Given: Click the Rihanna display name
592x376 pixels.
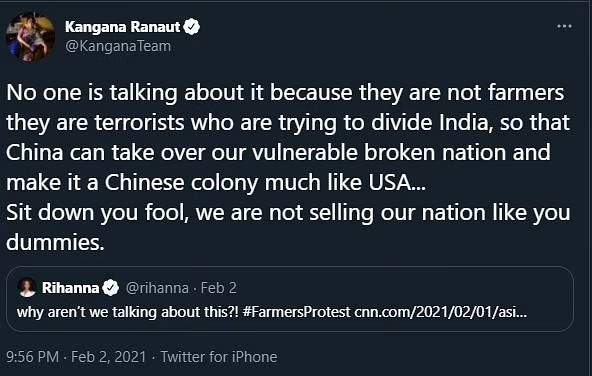Looking at the screenshot, I should [x=70, y=288].
